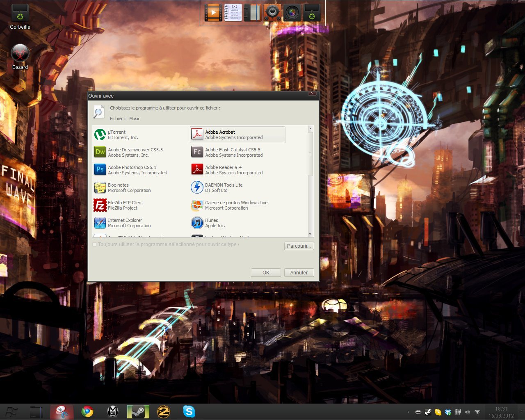525x420 pixels.
Task: Select Internet Explorer from the programs
Action: pos(125,223)
